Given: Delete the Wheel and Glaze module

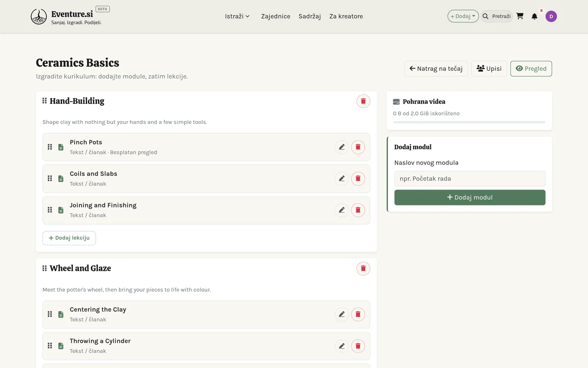Looking at the screenshot, I should click(x=363, y=269).
